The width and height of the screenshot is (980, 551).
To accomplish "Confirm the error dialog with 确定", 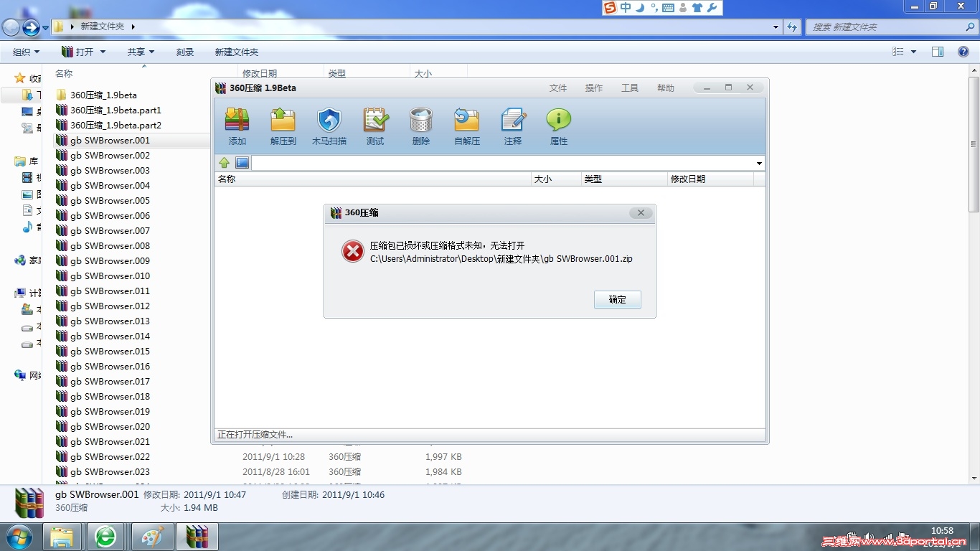I will [x=618, y=300].
